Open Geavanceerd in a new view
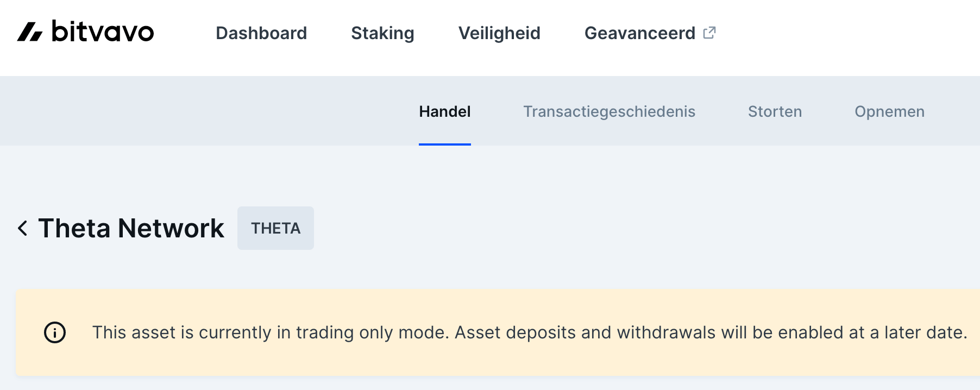Screen dimensions: 980x390 (x=639, y=33)
